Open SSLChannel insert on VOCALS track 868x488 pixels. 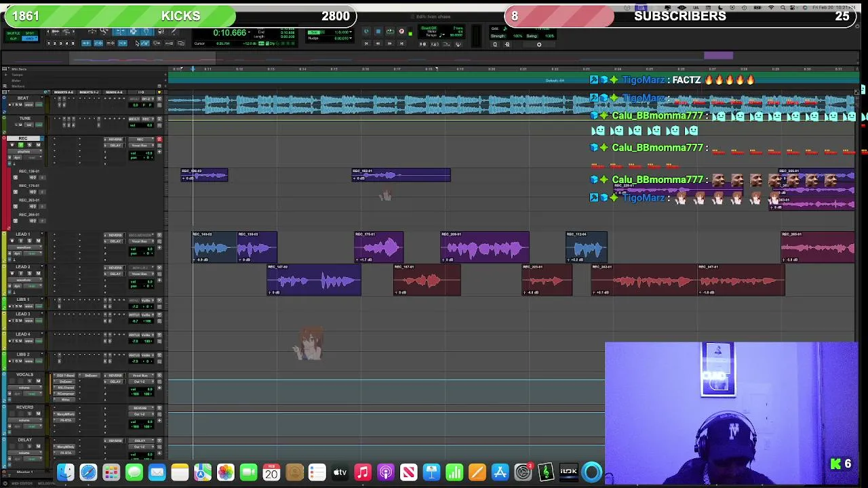click(x=64, y=388)
